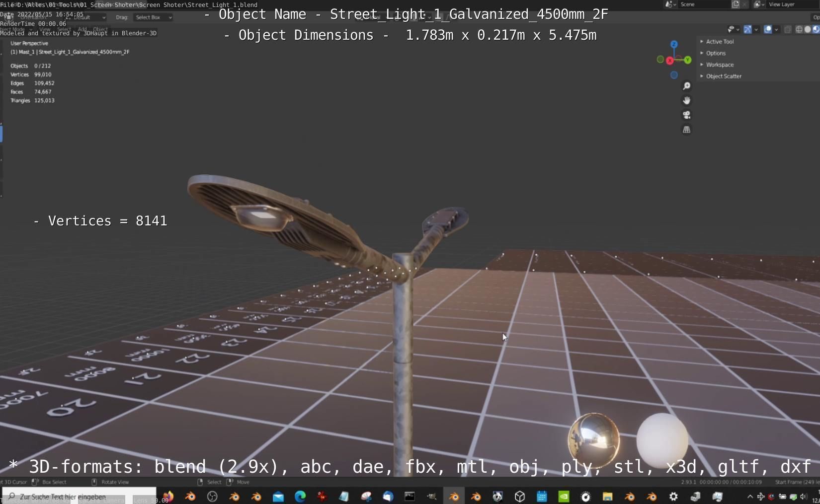Click the 'Box Select' status bar hint
820x504 pixels.
tap(54, 482)
